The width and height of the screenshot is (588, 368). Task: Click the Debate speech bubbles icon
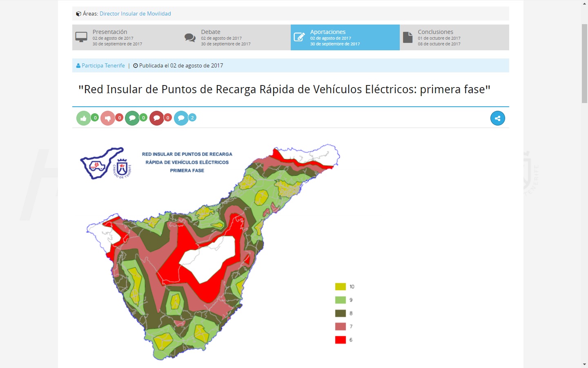190,38
